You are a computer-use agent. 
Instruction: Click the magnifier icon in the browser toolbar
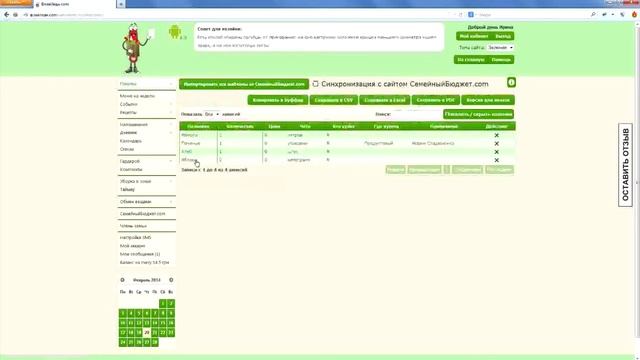point(593,15)
